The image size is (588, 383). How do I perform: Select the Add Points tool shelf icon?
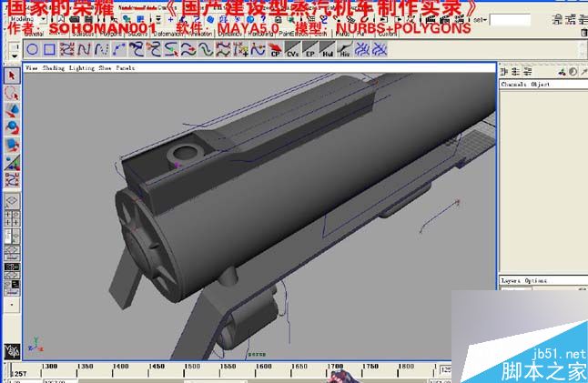(240, 49)
